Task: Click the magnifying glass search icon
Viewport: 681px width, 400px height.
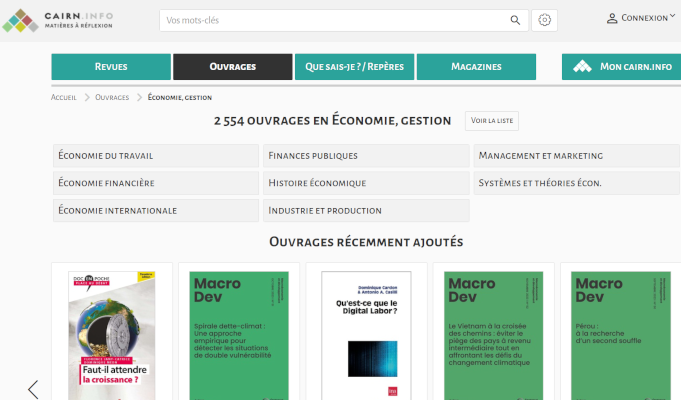Action: pos(515,20)
